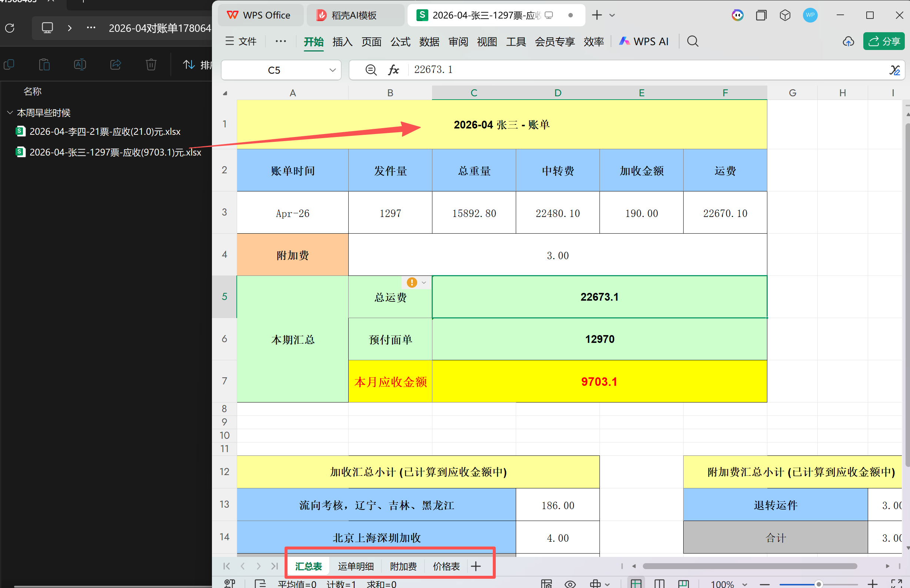Toggle reading mode crosshair in status bar
910x588 pixels.
(595, 584)
